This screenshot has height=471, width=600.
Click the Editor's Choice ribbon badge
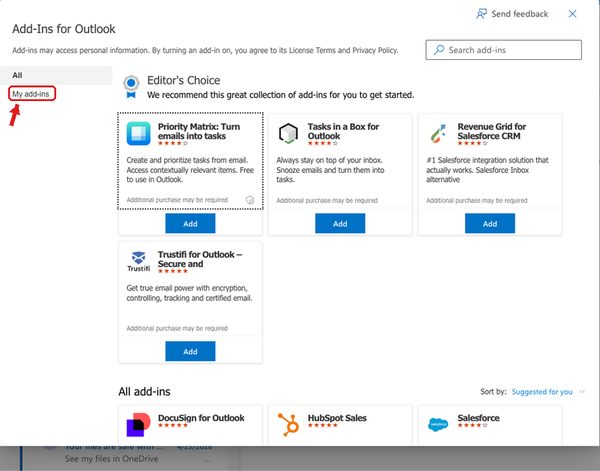click(131, 87)
